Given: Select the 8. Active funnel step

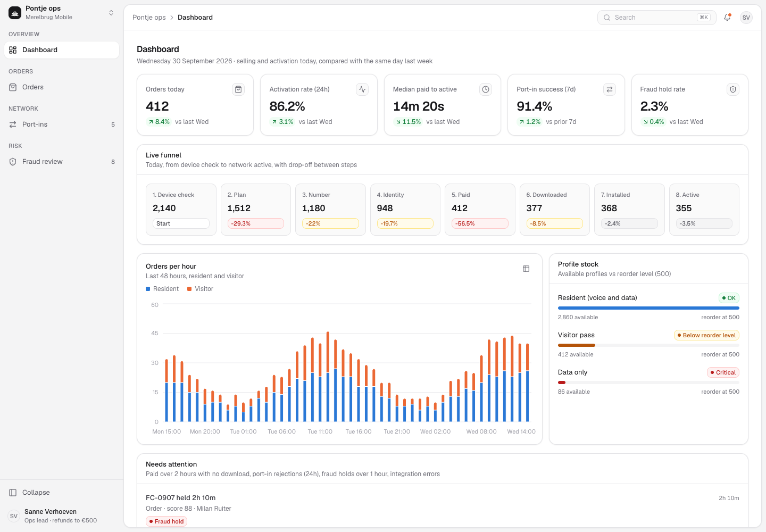Looking at the screenshot, I should (x=704, y=210).
